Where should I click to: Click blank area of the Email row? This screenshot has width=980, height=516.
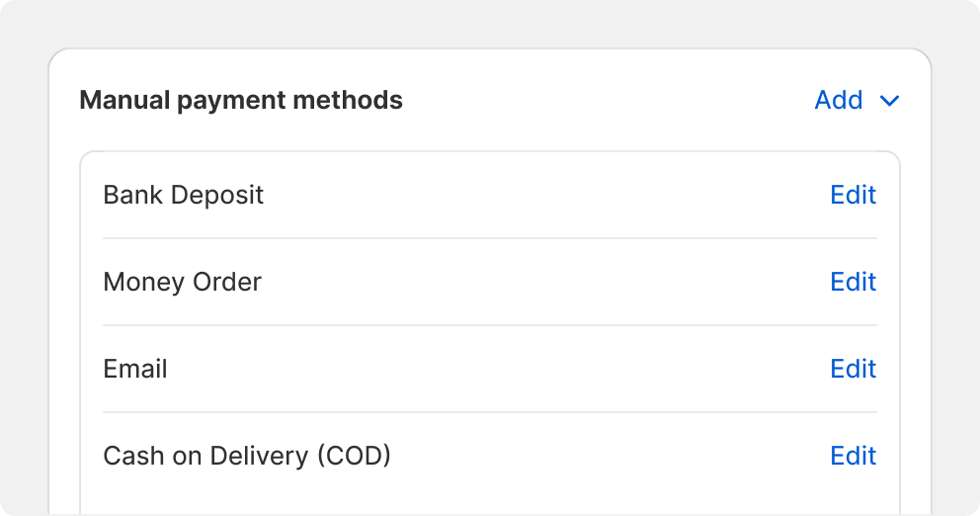pyautogui.click(x=500, y=369)
